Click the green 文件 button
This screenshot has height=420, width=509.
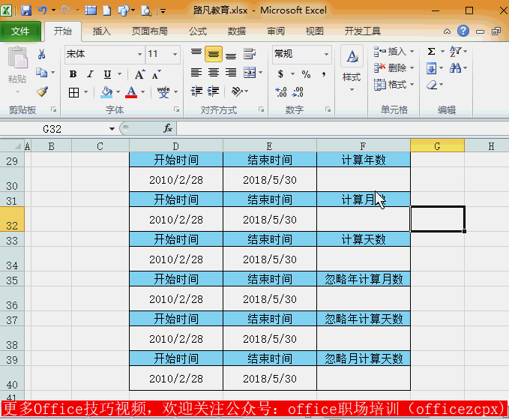tap(21, 31)
